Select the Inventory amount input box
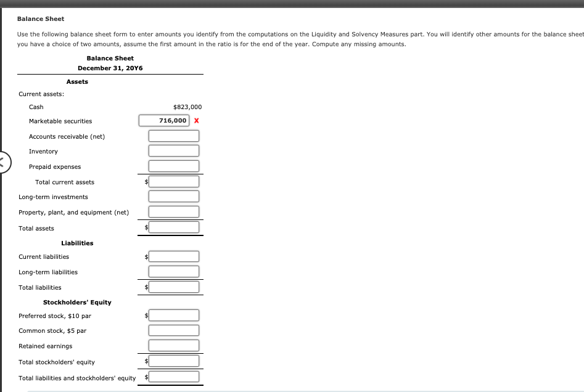The image size is (584, 392). point(174,151)
